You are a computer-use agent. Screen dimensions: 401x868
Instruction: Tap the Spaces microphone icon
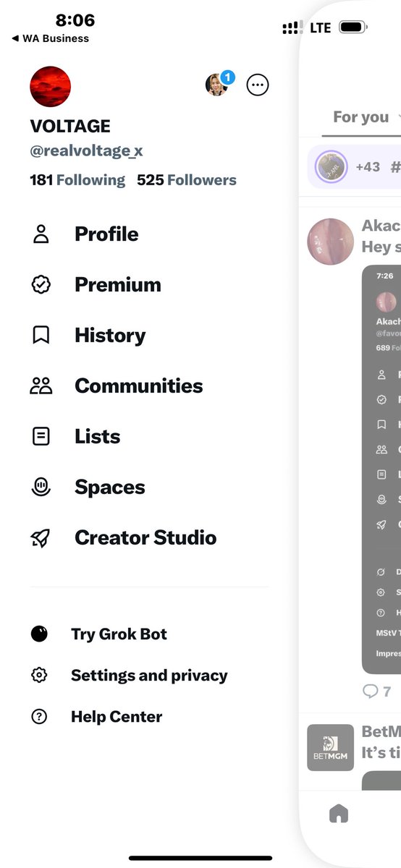[41, 488]
